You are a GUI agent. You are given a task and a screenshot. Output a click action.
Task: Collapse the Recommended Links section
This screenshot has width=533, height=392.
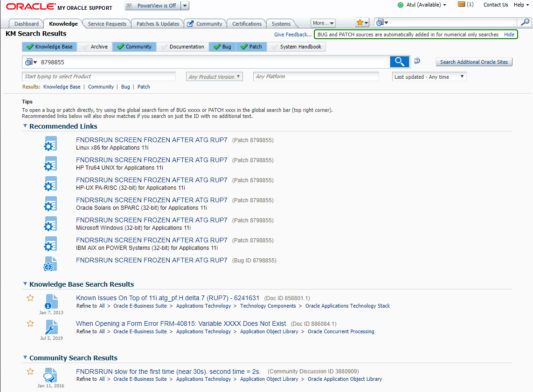[25, 126]
